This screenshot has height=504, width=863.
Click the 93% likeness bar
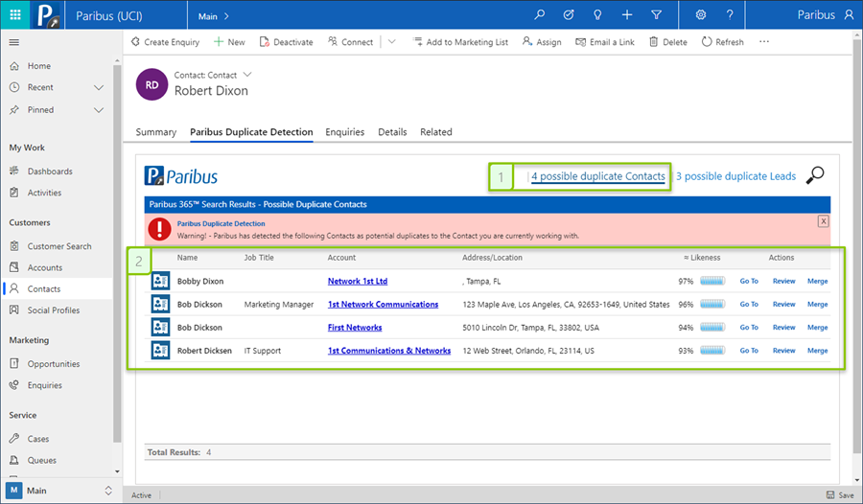point(712,351)
